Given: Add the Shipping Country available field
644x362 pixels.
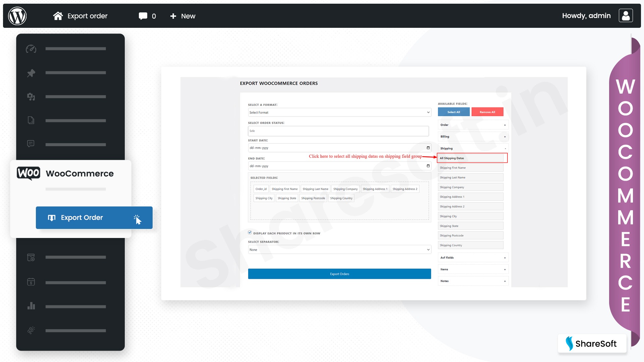Looking at the screenshot, I should (471, 245).
